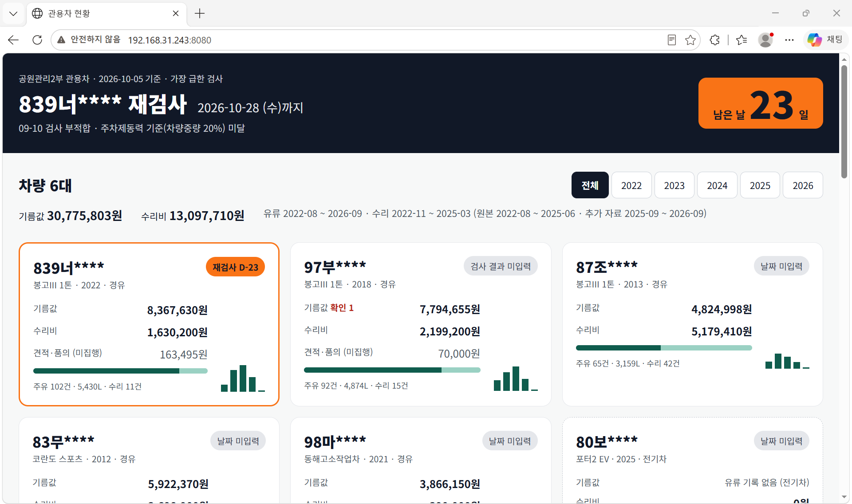Add page to favorites star
The width and height of the screenshot is (852, 504).
click(x=690, y=40)
